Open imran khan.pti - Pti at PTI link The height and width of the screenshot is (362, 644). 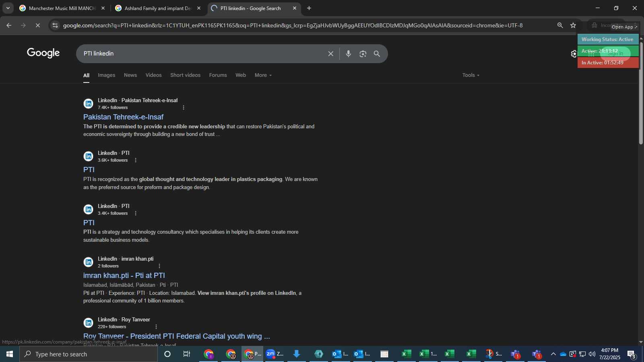click(x=124, y=276)
